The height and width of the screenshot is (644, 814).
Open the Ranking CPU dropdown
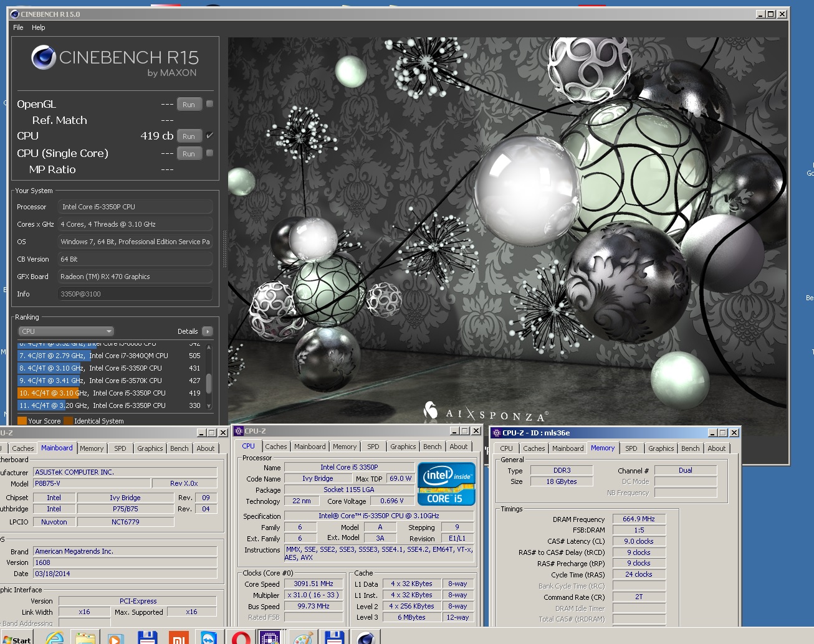point(66,331)
